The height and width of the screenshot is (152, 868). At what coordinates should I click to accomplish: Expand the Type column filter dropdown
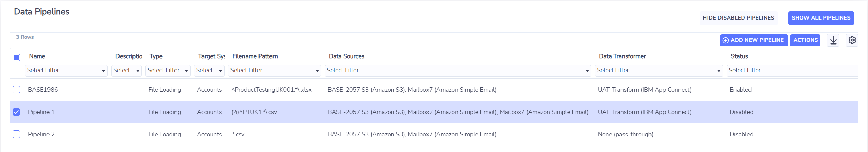168,71
